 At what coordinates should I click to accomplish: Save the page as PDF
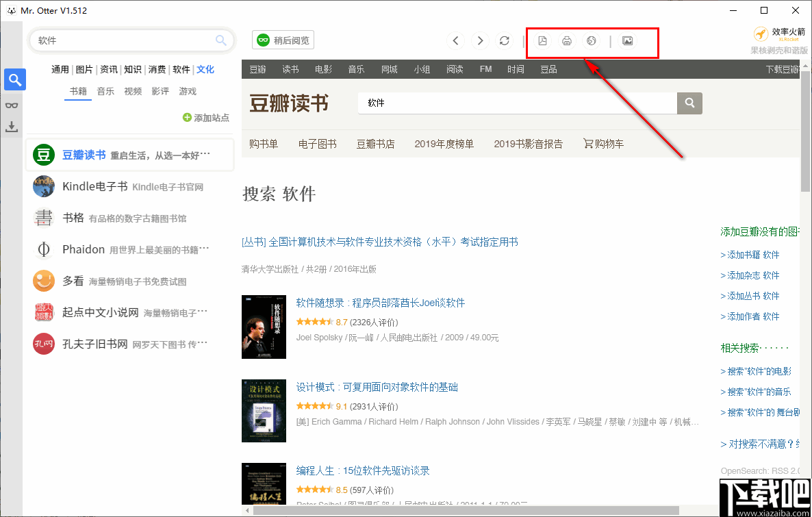pos(542,40)
